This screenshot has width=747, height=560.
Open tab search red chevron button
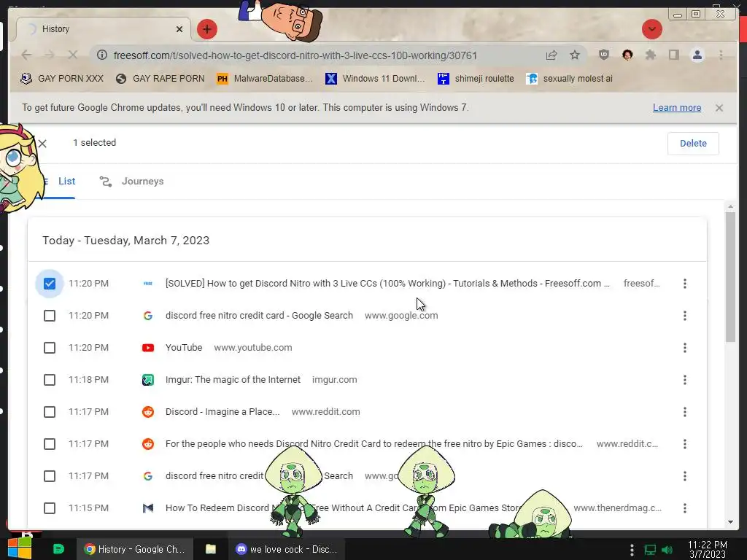(x=651, y=29)
